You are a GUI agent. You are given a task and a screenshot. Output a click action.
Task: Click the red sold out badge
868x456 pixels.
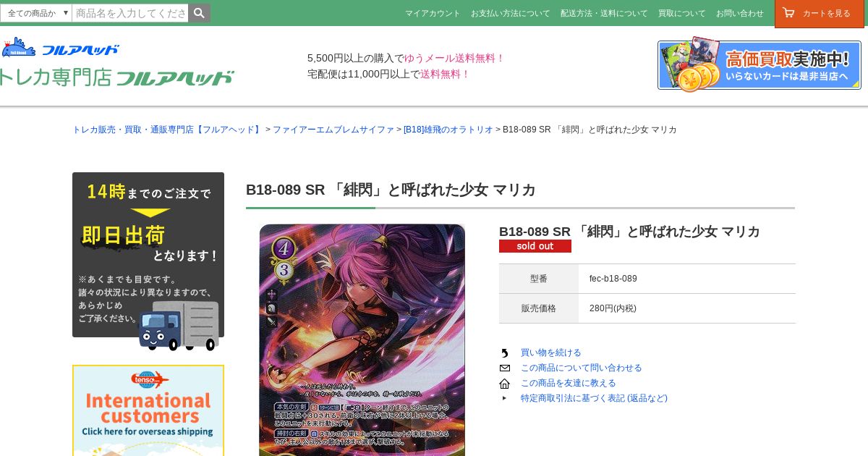(x=535, y=246)
